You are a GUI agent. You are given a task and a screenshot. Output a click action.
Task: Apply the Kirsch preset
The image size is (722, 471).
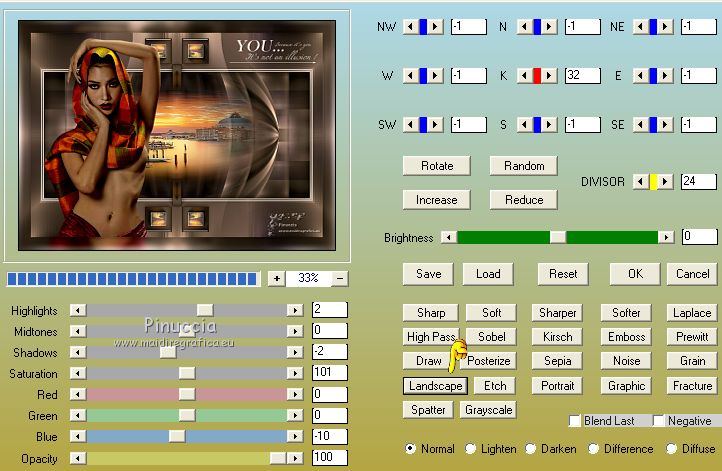coord(557,337)
